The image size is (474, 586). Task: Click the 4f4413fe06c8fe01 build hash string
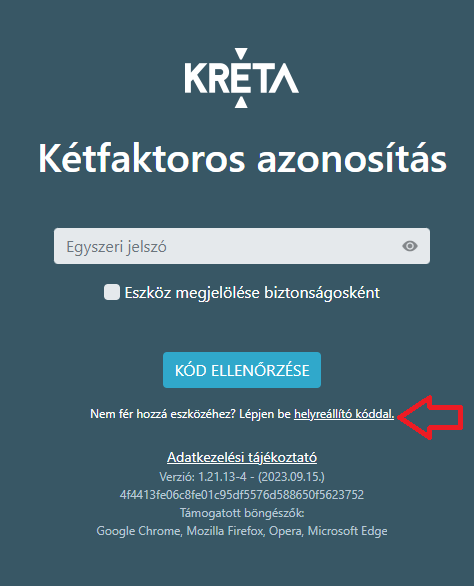[242, 495]
